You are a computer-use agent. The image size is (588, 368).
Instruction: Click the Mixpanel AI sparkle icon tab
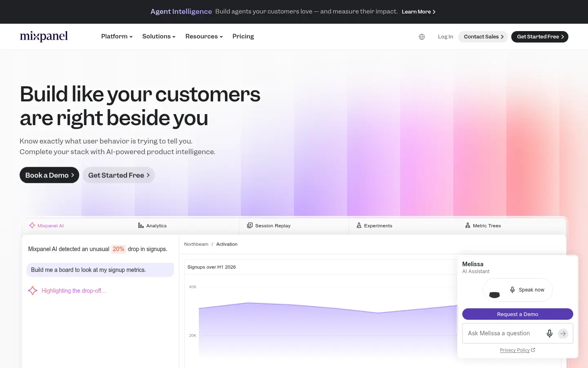32,225
